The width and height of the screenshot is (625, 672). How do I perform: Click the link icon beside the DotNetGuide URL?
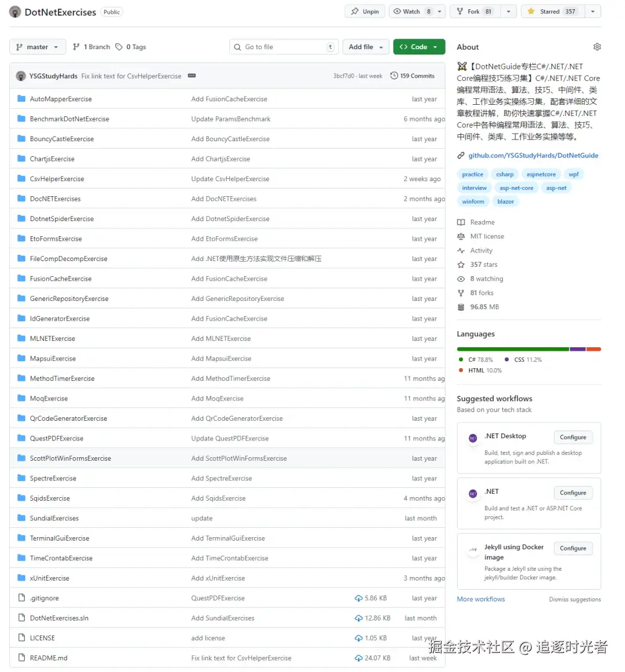click(x=461, y=155)
